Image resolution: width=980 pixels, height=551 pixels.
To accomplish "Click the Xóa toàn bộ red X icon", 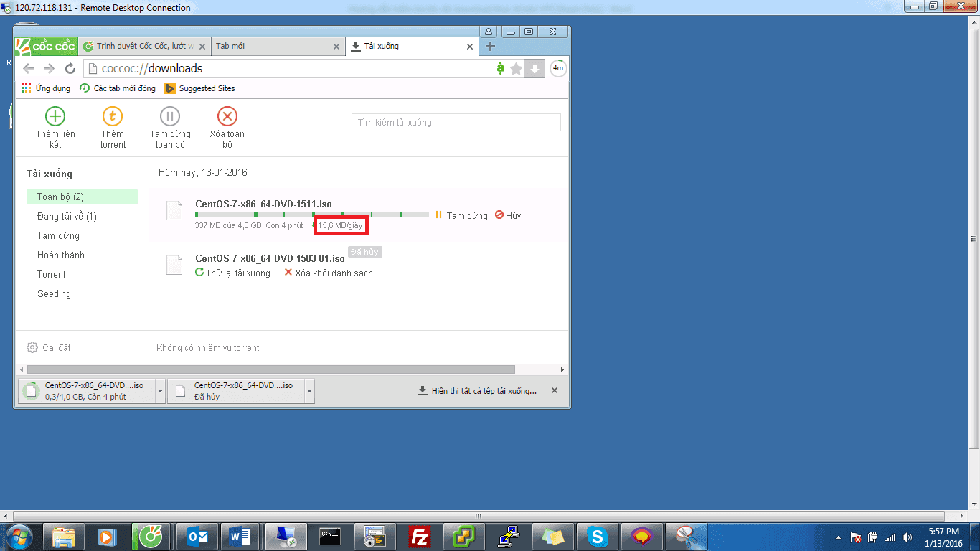I will click(227, 116).
